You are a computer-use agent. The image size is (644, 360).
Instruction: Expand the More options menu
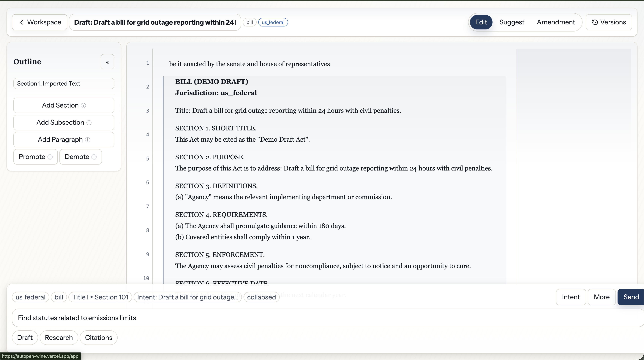click(x=601, y=297)
